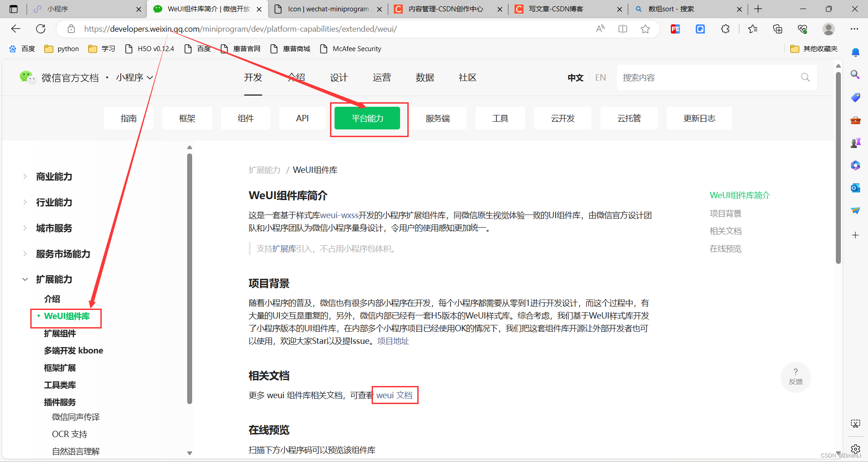Open 其他收藏夹 bookmarks folder
Viewport: 868px width, 462px height.
[x=814, y=48]
